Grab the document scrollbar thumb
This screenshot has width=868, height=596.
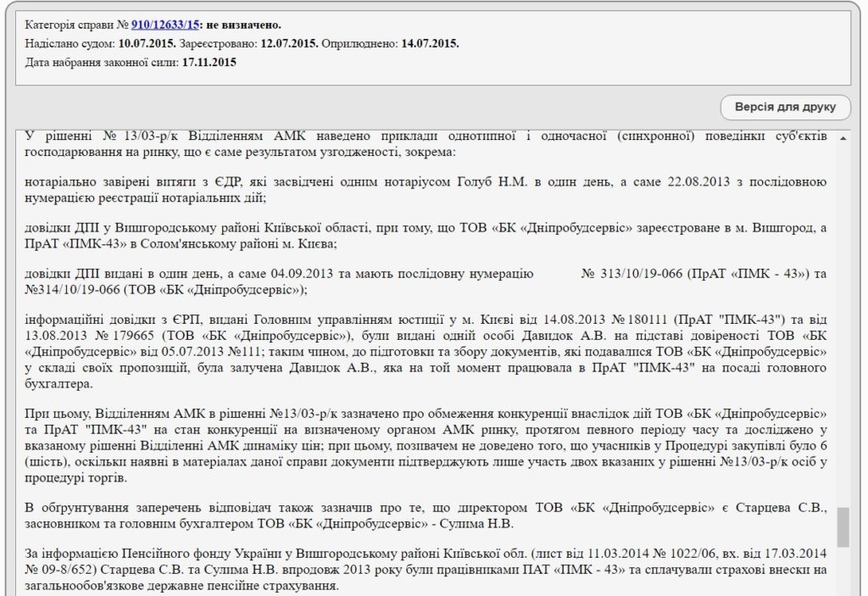pyautogui.click(x=843, y=527)
